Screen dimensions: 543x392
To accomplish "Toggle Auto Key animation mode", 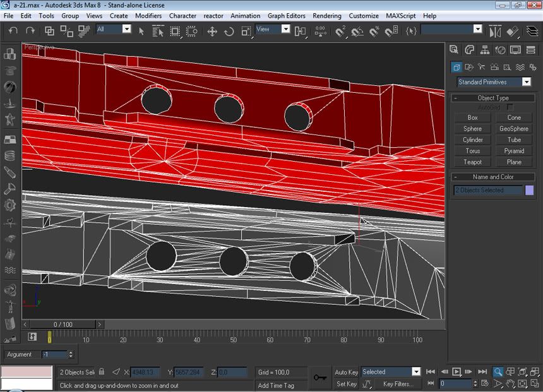I will pos(346,372).
